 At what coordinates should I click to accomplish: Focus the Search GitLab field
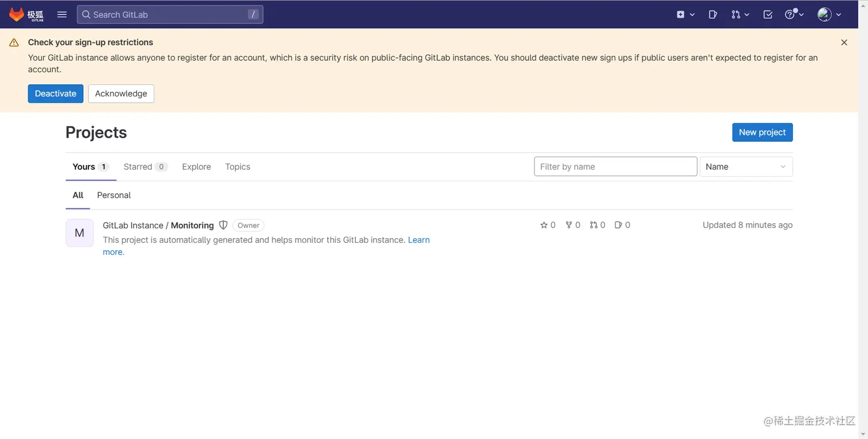pos(170,14)
